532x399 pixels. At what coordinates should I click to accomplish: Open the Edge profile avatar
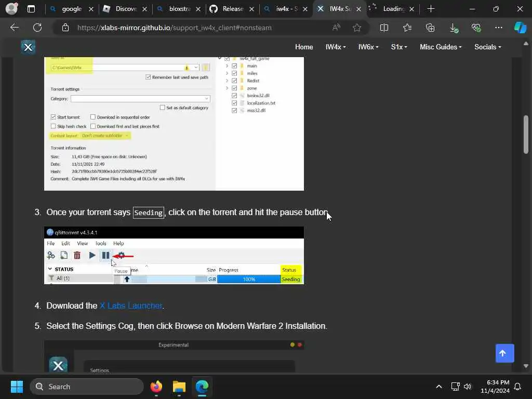point(12,8)
